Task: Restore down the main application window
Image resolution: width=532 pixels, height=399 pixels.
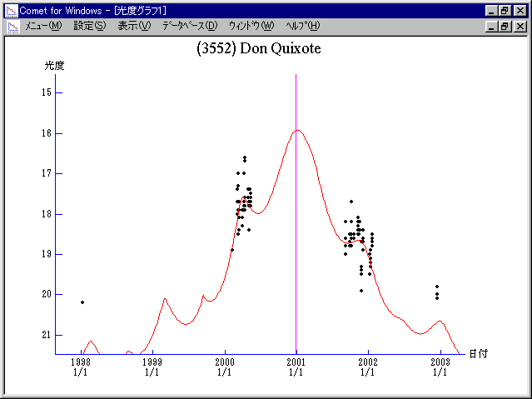Action: click(504, 10)
